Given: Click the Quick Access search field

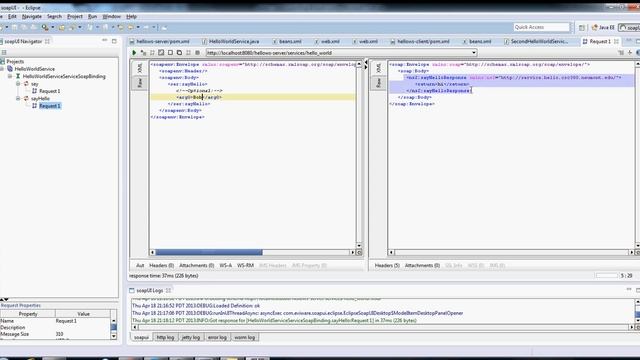Looking at the screenshot, I should tap(542, 27).
